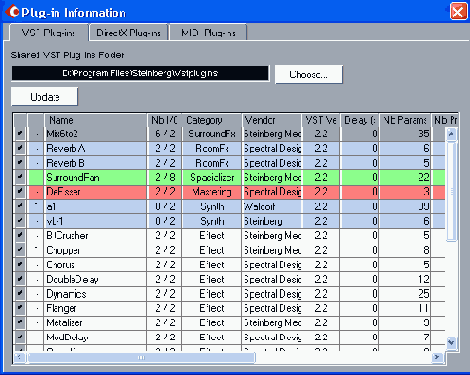Select the green SurroundPan row name
Image resolution: width=470 pixels, height=375 pixels.
tap(95, 177)
